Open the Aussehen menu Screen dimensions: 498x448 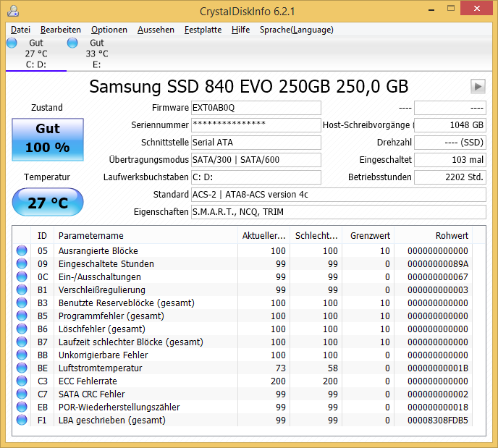(x=156, y=30)
